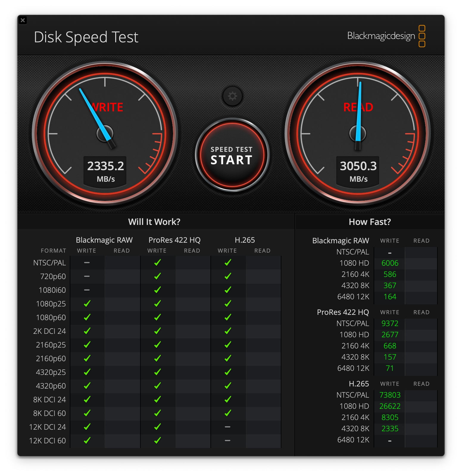Click the Blackmagic RAW section label in How Fast
462x476 pixels.
341,241
